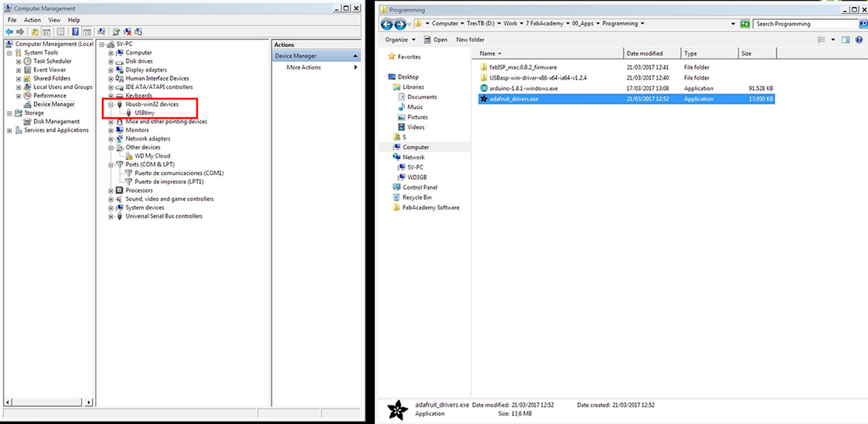Click the Performance icon in the left tree

27,96
